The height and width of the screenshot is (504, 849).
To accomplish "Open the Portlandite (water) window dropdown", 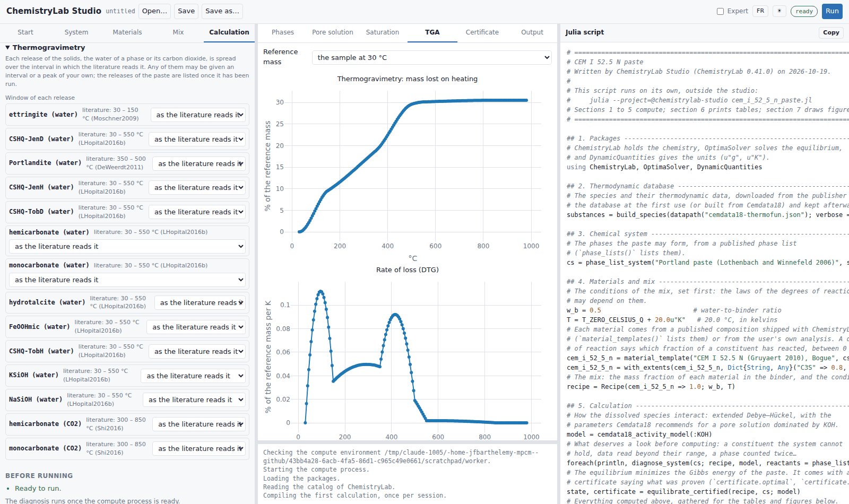I will click(x=199, y=163).
